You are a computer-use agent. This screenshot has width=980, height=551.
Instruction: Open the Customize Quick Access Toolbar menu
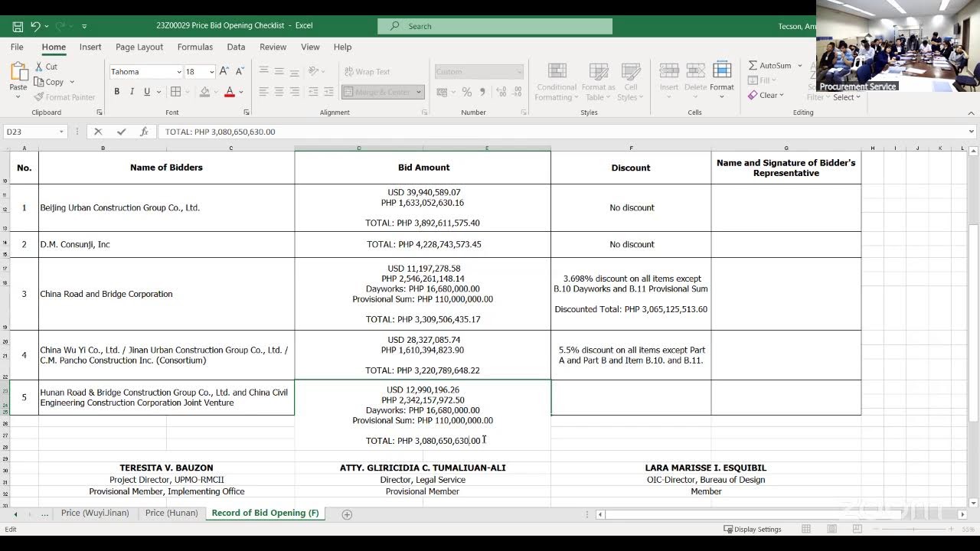point(84,26)
